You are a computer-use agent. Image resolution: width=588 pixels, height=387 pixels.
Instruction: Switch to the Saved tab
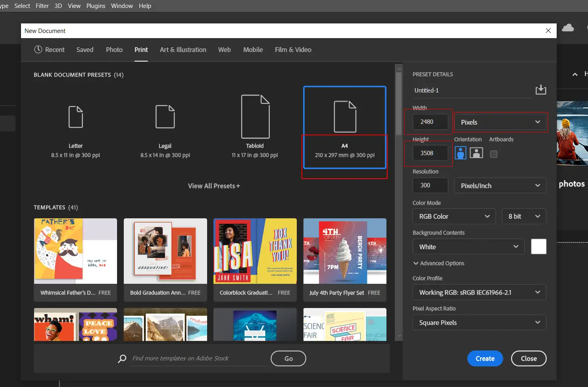click(85, 50)
